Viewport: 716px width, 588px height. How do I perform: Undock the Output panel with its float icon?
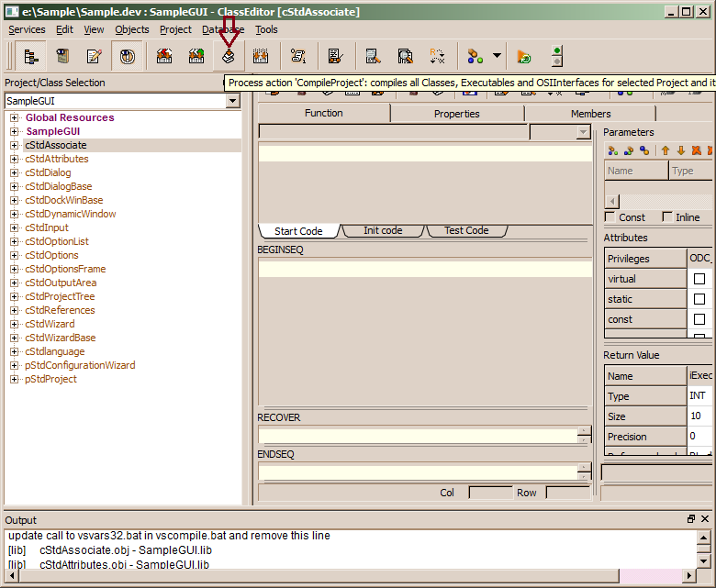(x=691, y=519)
